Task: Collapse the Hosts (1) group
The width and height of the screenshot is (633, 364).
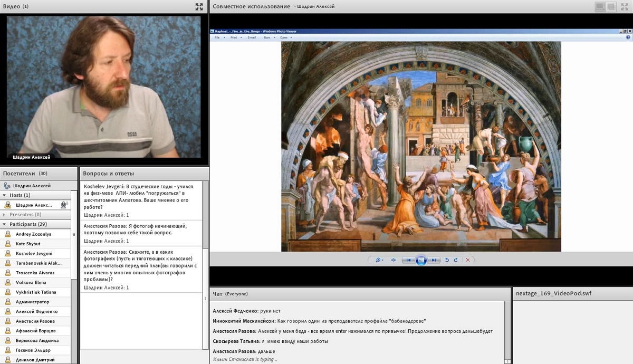Action: (x=5, y=195)
